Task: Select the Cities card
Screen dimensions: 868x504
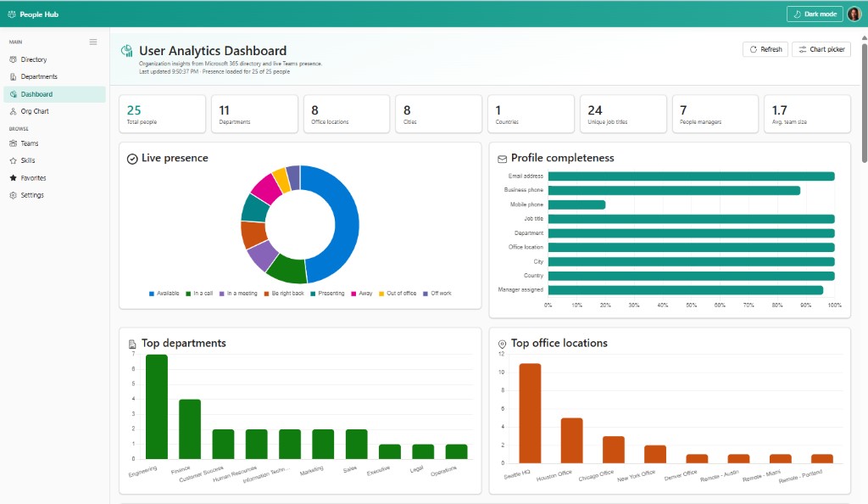Action: [x=438, y=114]
